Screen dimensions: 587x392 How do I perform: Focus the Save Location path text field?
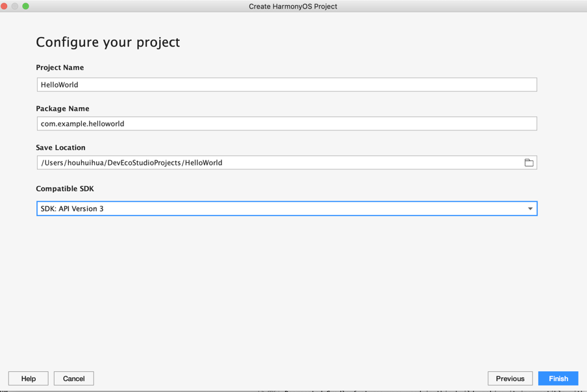coord(279,163)
